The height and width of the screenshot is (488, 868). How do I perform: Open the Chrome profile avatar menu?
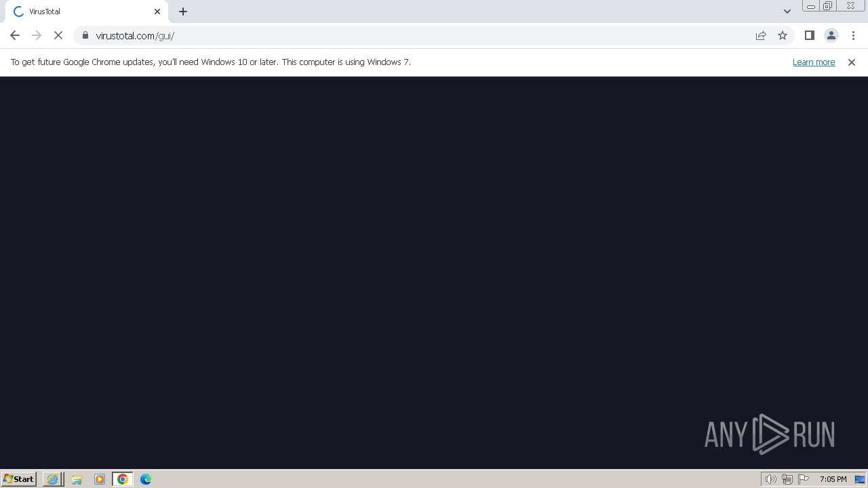click(x=831, y=35)
